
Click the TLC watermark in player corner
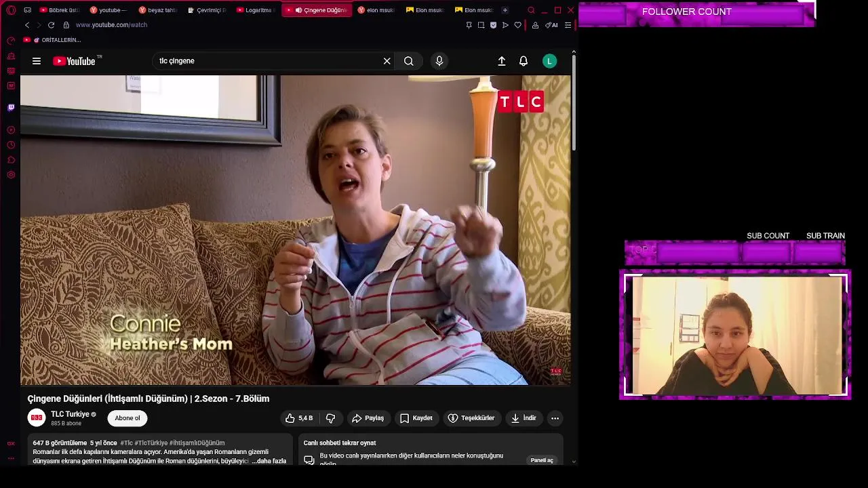pos(556,371)
